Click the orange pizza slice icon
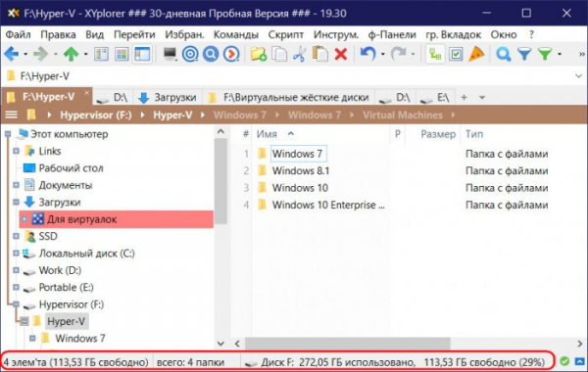This screenshot has width=588, height=372. [x=476, y=54]
